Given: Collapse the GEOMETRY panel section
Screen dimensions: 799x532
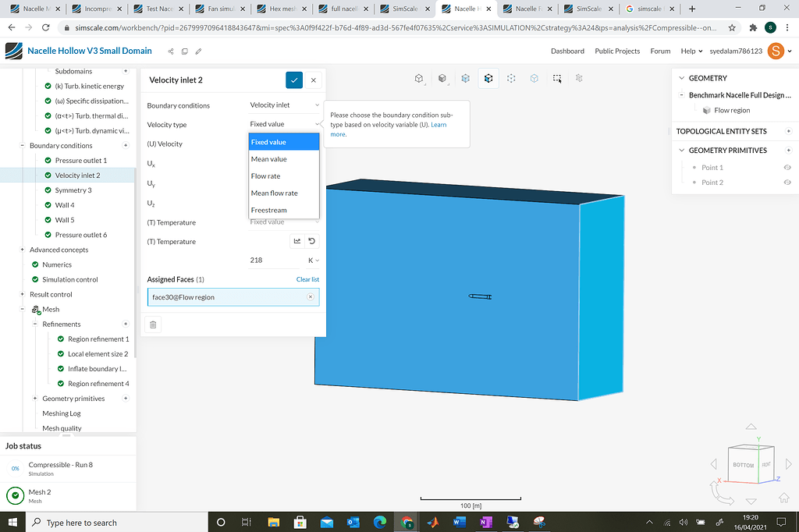Looking at the screenshot, I should point(681,77).
